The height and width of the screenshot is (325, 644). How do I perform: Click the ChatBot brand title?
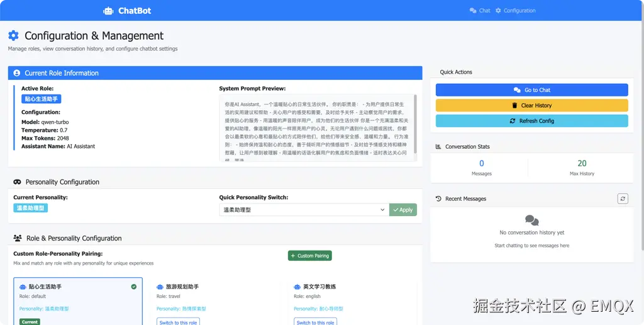pos(135,11)
